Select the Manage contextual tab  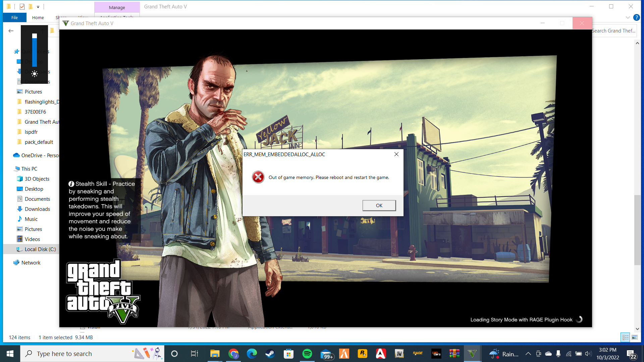point(117,7)
